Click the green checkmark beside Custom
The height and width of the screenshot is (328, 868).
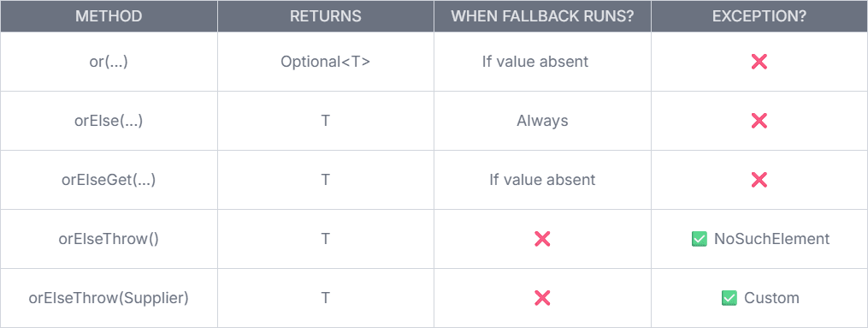coord(729,298)
